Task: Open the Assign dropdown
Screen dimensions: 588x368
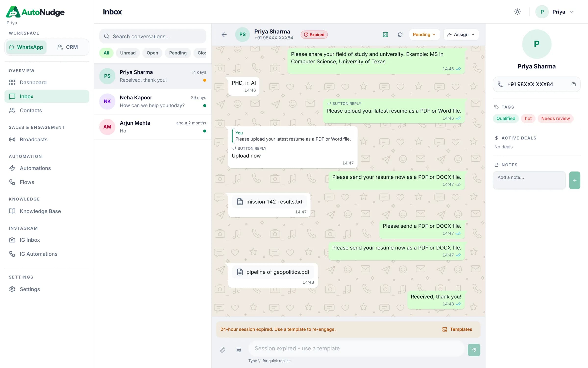Action: coord(461,35)
